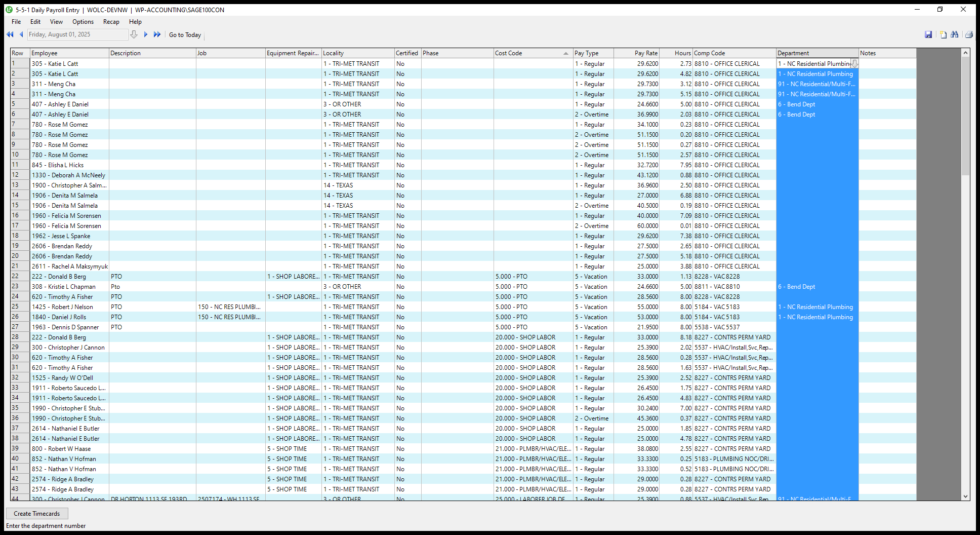
Task: Select the Certified cell in row 5
Action: point(407,104)
